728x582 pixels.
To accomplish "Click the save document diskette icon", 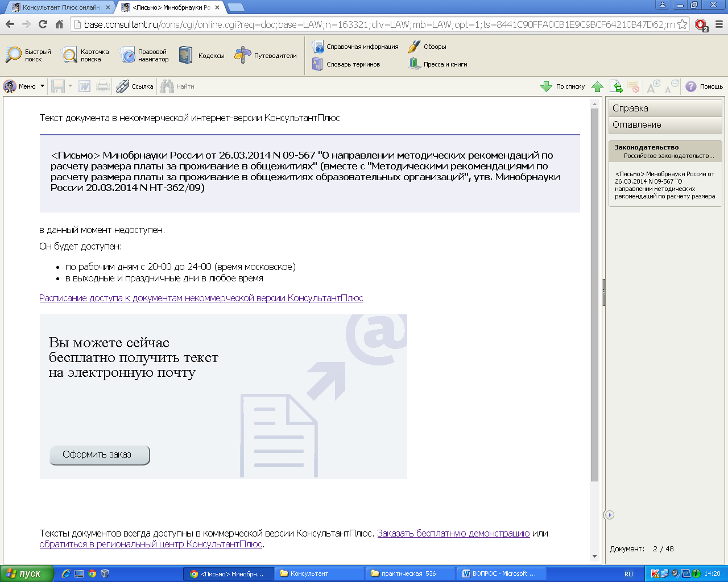I will (x=58, y=86).
